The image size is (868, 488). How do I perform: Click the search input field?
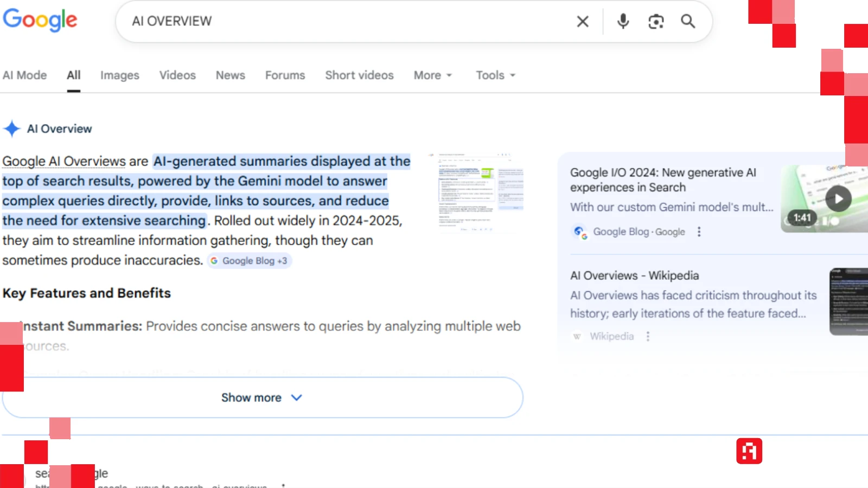(x=347, y=22)
